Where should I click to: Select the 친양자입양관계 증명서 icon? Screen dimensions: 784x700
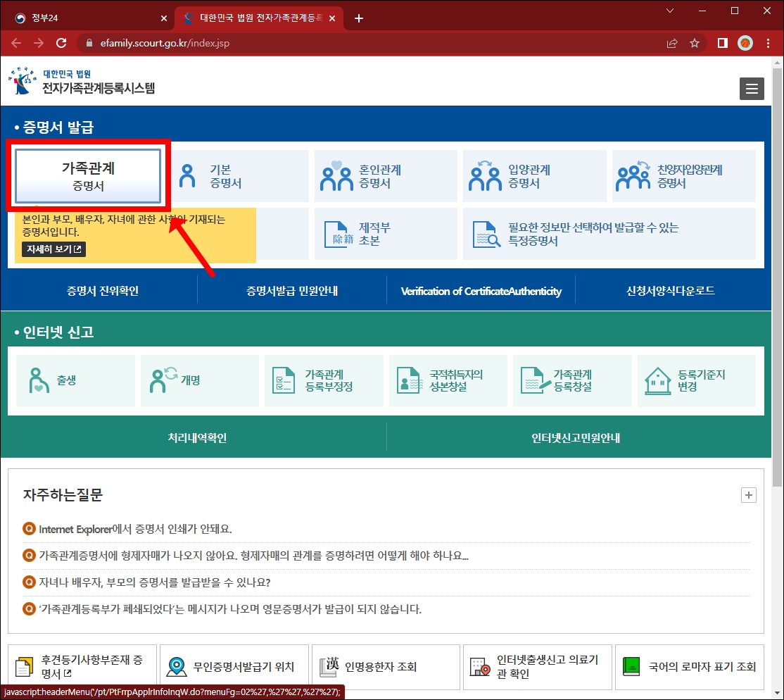click(x=633, y=175)
